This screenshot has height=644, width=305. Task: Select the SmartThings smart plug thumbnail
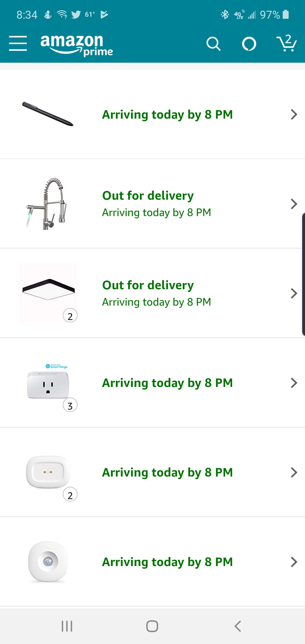click(x=48, y=382)
